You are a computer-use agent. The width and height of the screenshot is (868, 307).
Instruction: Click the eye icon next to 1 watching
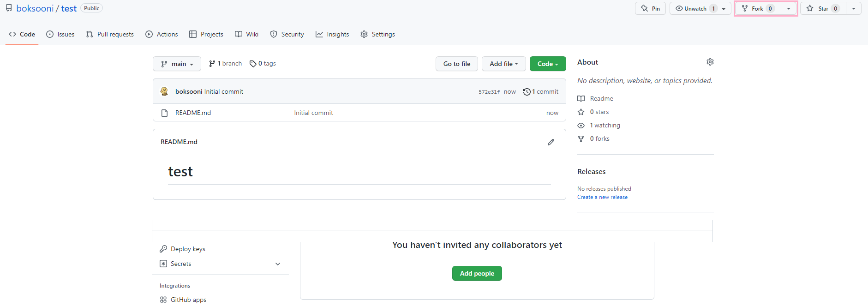coord(581,125)
